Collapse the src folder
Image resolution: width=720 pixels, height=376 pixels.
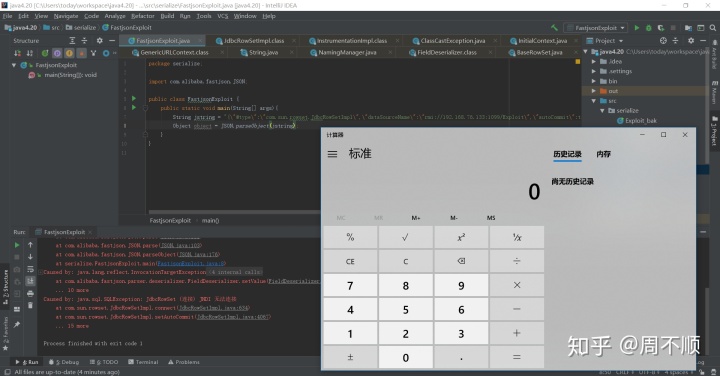[594, 101]
